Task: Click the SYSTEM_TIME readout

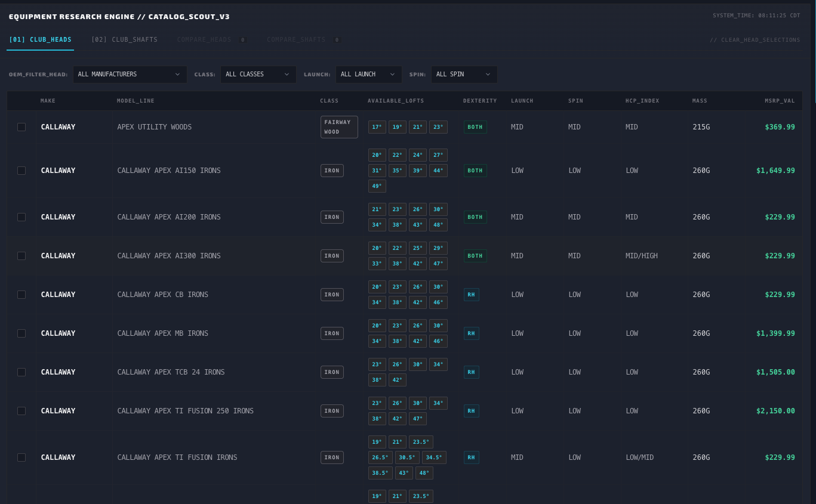Action: (756, 16)
